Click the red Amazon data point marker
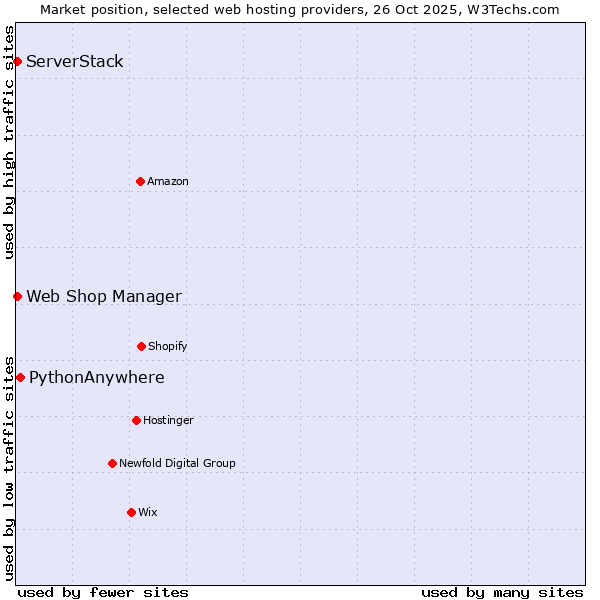This screenshot has width=600, height=600. click(x=140, y=181)
